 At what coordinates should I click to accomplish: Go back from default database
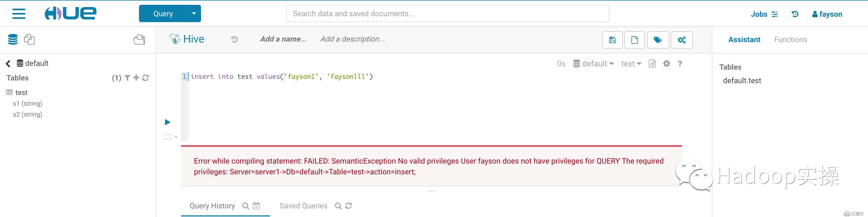(x=8, y=63)
